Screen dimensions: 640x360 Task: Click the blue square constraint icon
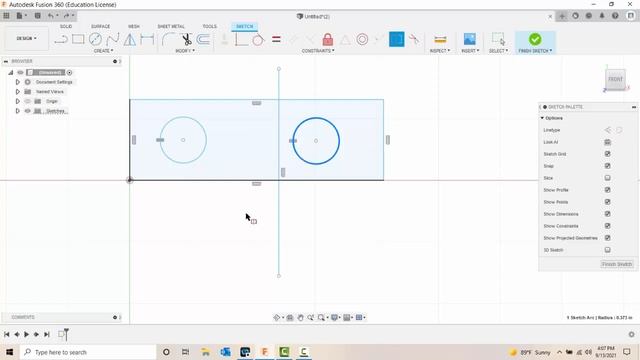pos(396,39)
